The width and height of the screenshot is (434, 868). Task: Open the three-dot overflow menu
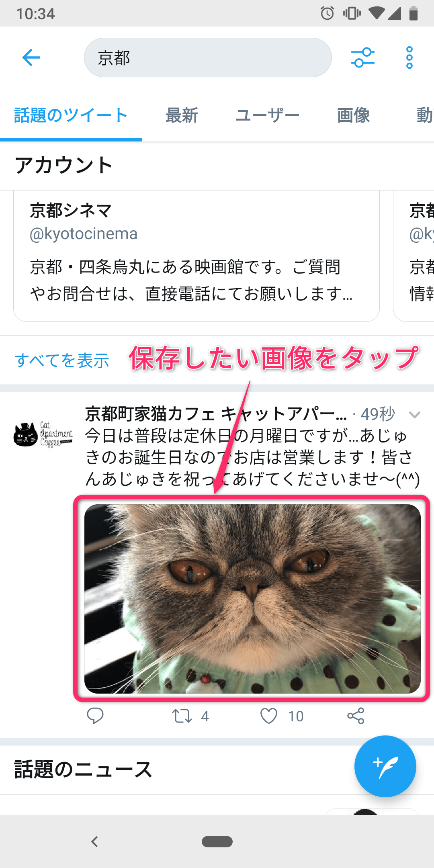pyautogui.click(x=409, y=57)
